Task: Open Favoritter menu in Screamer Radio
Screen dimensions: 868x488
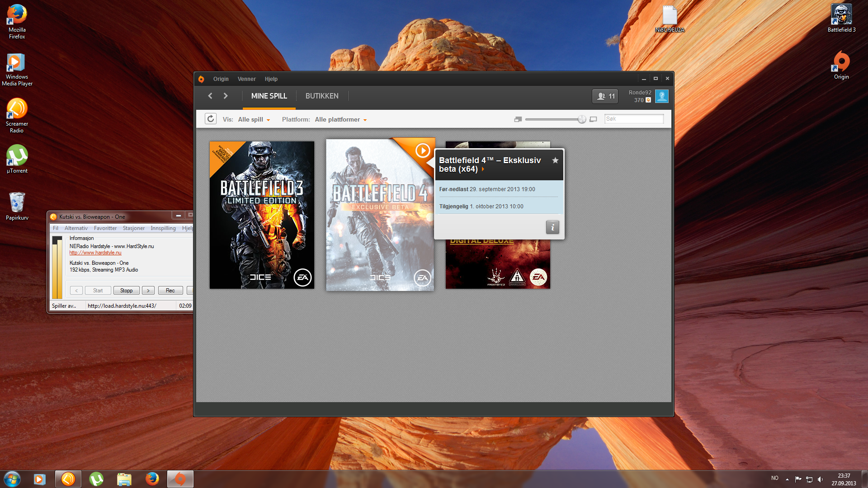Action: coord(105,228)
